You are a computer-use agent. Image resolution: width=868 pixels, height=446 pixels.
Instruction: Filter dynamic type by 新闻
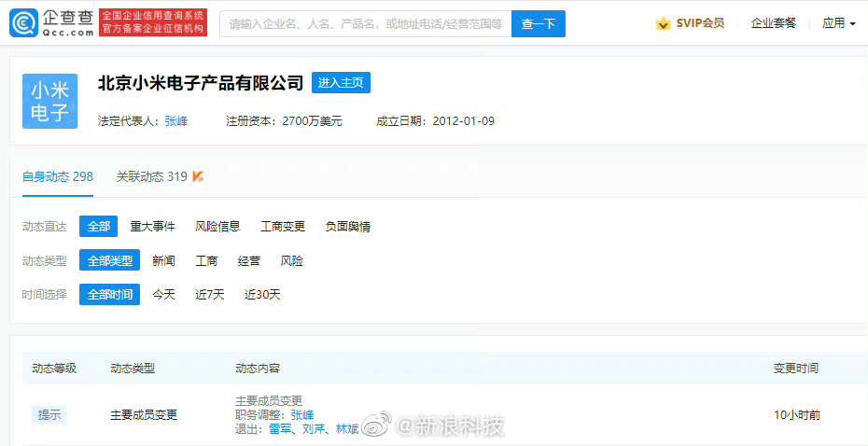click(163, 261)
